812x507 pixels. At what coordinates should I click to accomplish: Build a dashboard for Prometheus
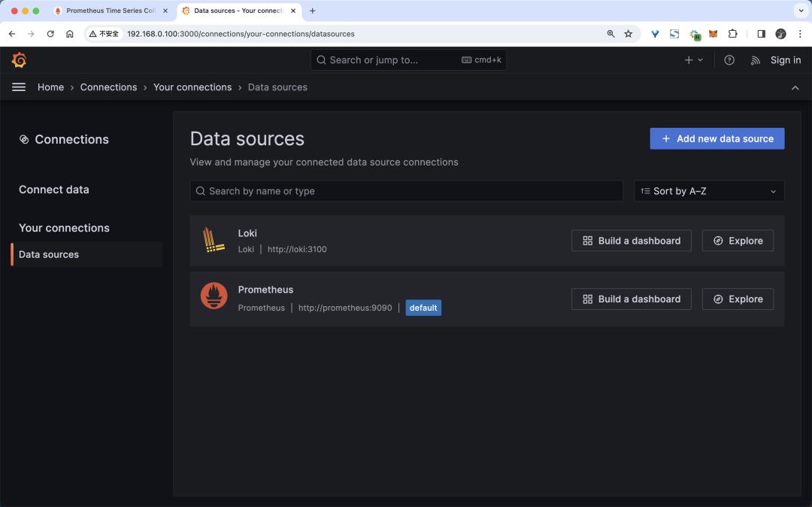[x=631, y=299]
